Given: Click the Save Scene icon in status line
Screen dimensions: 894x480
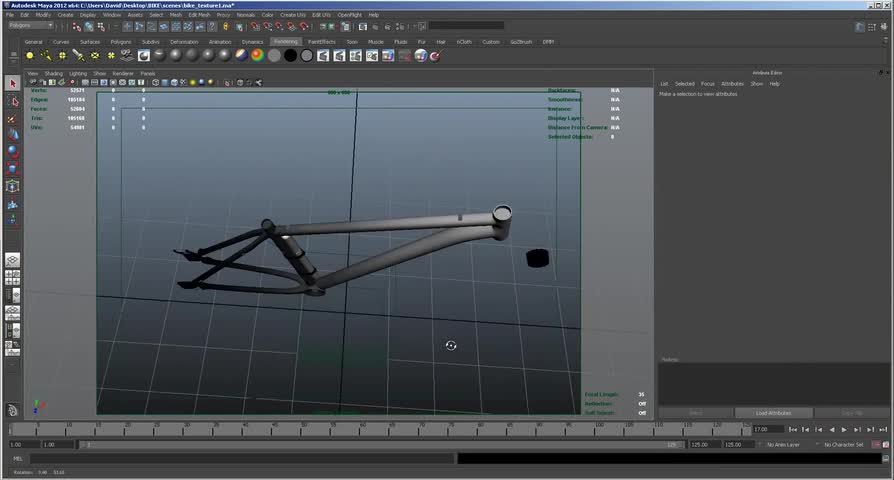Looking at the screenshot, I should 100,26.
